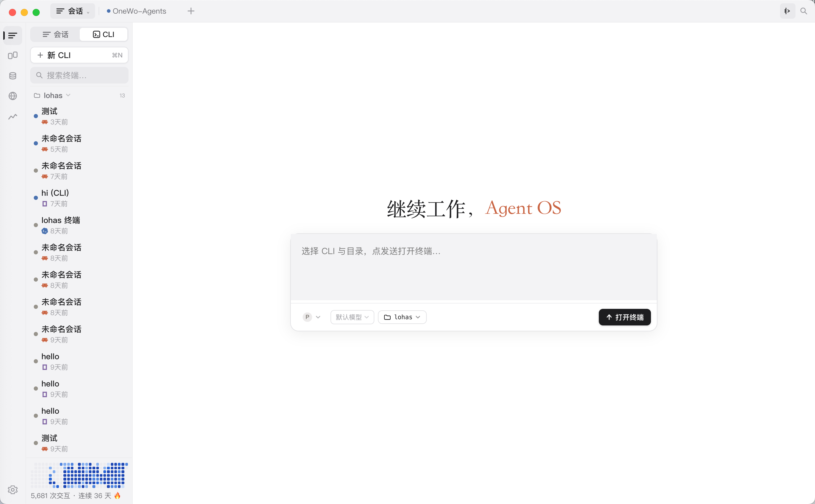Open the conversations sidebar icon
This screenshot has width=815, height=504.
pos(13,35)
